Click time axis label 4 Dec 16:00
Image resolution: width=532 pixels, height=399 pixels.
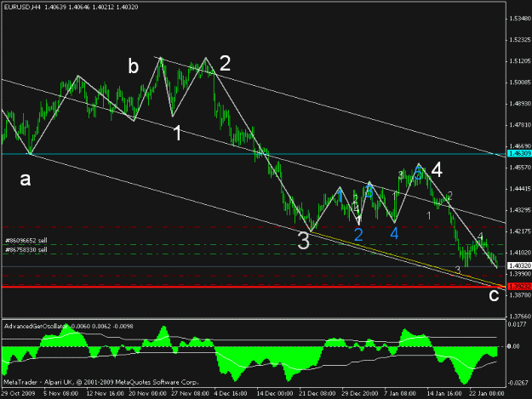(231, 393)
